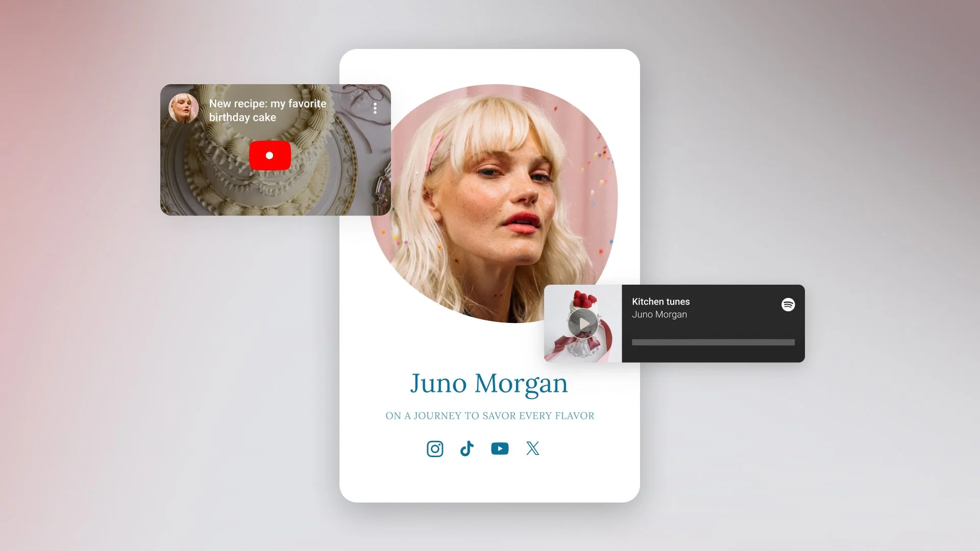Open Juno Morgan's TikTok profile
The height and width of the screenshot is (551, 980).
click(467, 448)
